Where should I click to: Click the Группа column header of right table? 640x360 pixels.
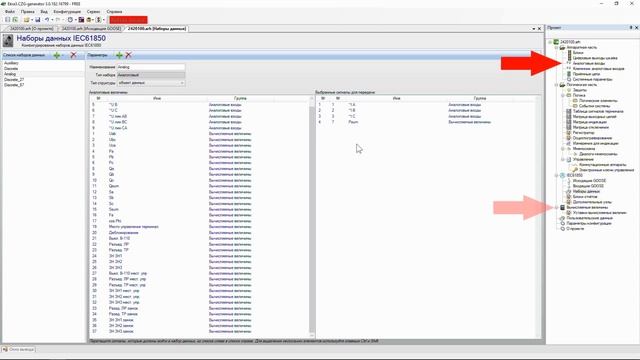click(x=480, y=98)
